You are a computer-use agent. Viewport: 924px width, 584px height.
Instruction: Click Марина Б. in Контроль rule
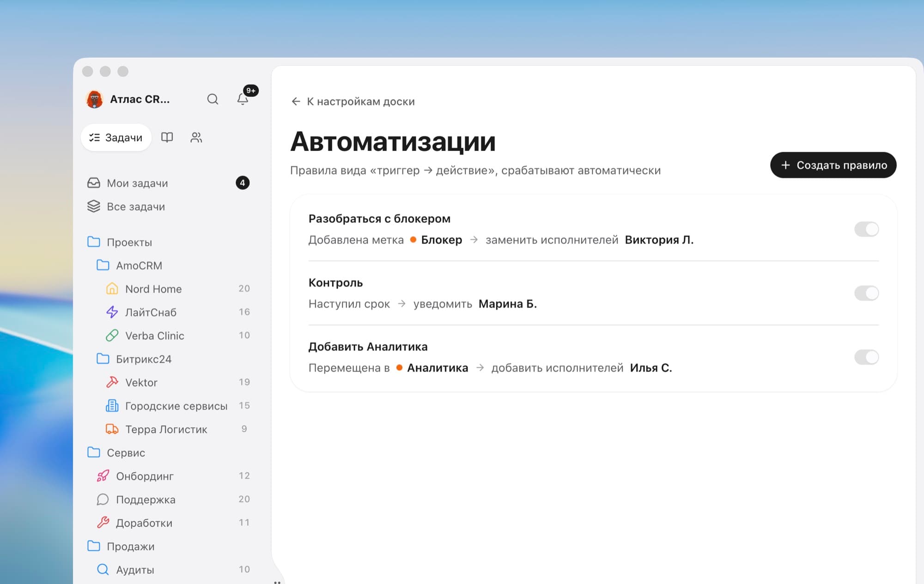[x=507, y=304]
